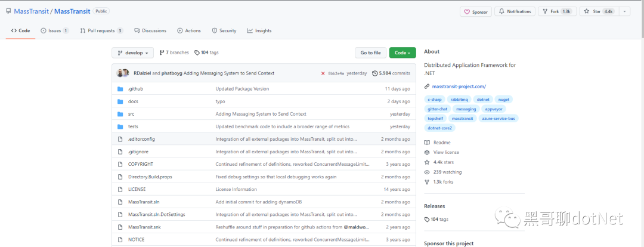The width and height of the screenshot is (644, 247).
Task: Click the folder icon for .github
Action: click(x=120, y=89)
